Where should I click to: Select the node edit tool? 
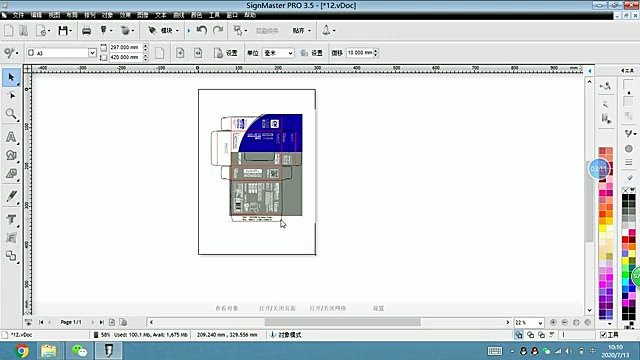pos(11,96)
